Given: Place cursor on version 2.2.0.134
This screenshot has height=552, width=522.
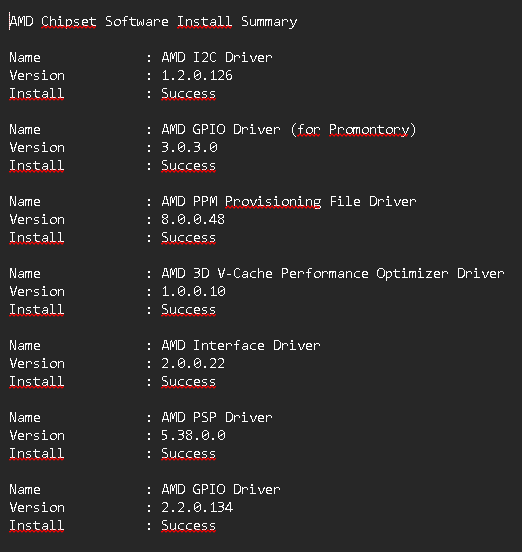Looking at the screenshot, I should click(197, 507).
